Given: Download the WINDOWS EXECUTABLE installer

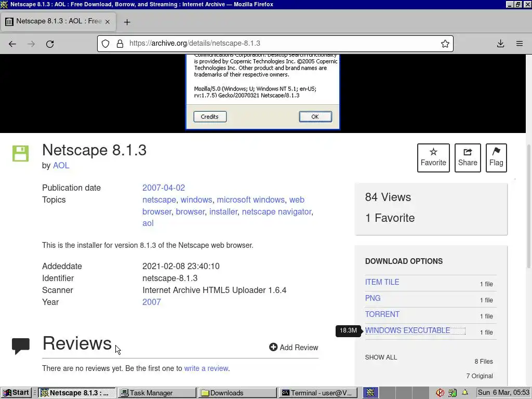Looking at the screenshot, I should coord(407,330).
